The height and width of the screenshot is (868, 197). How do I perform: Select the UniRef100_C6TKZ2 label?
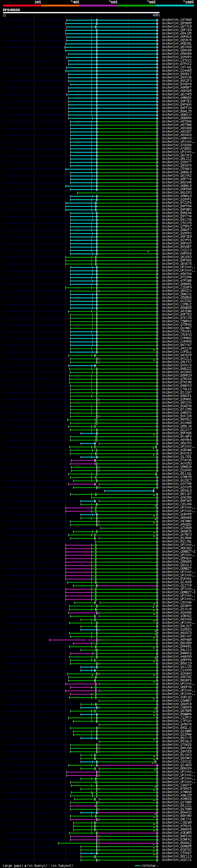click(x=176, y=60)
